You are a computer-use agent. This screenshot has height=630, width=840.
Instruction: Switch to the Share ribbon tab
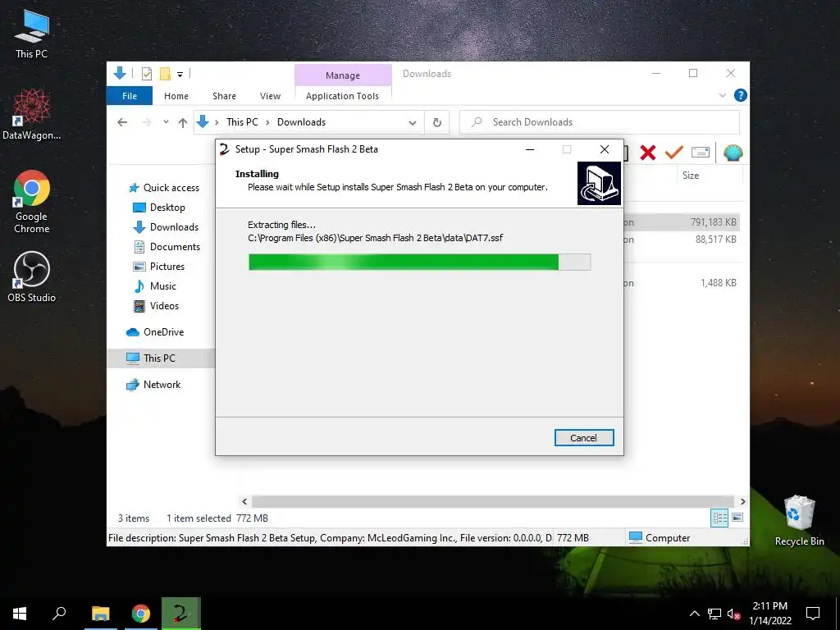pos(224,96)
